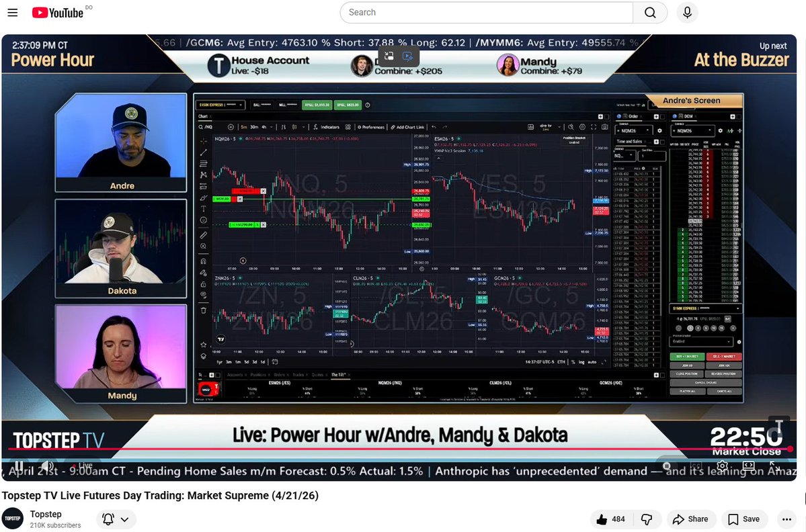The height and width of the screenshot is (532, 806).
Task: Open the Share dialog
Action: click(690, 519)
